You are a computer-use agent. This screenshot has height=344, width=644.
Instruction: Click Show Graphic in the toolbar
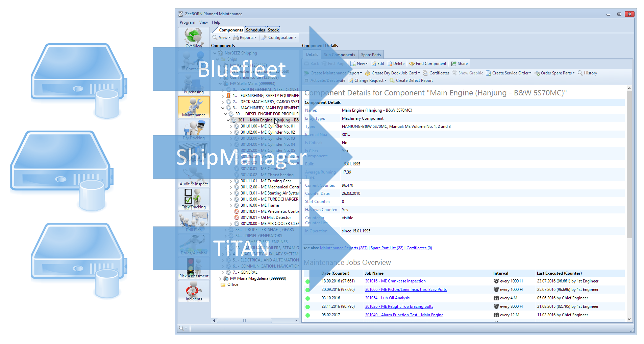tap(468, 73)
